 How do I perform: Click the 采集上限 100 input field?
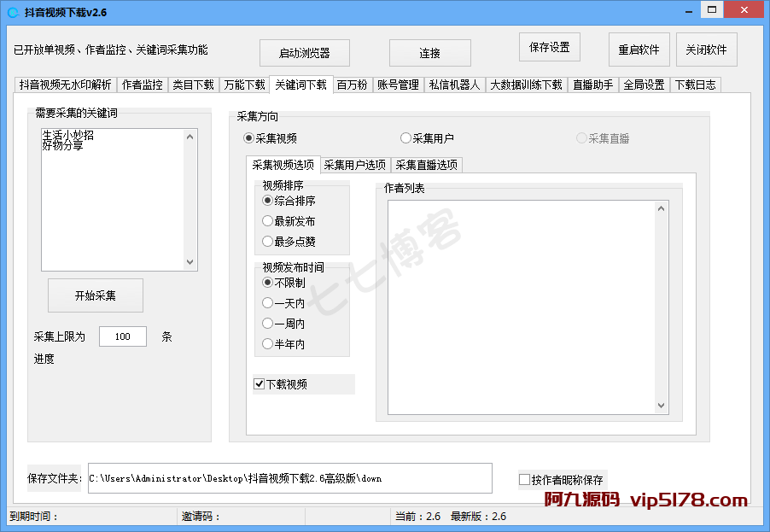tap(123, 336)
